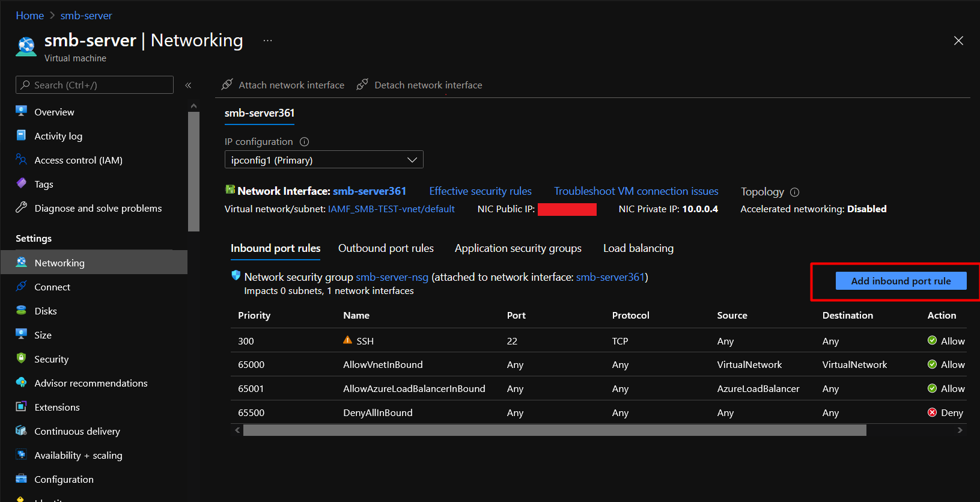Click the info icon next to Topology

tap(795, 192)
